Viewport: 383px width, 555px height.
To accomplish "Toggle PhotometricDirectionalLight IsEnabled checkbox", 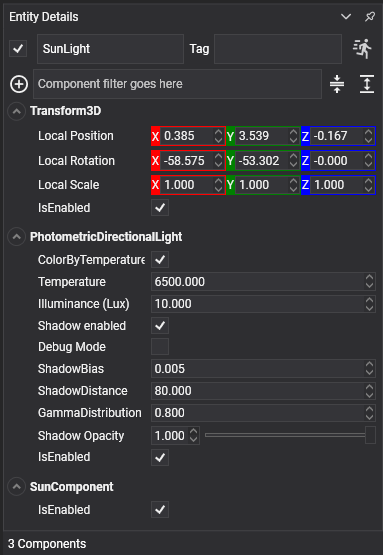I will pos(160,457).
